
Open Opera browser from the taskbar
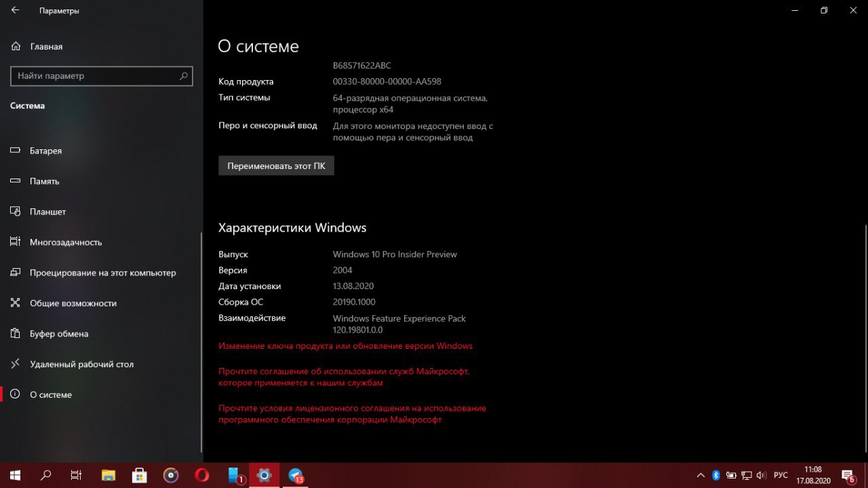(x=201, y=475)
